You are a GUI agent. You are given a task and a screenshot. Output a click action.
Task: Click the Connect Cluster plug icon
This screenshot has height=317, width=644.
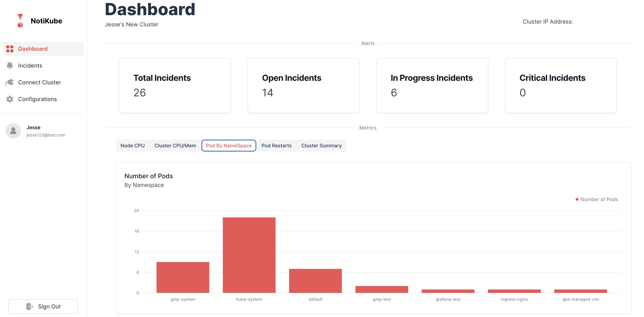pyautogui.click(x=10, y=82)
